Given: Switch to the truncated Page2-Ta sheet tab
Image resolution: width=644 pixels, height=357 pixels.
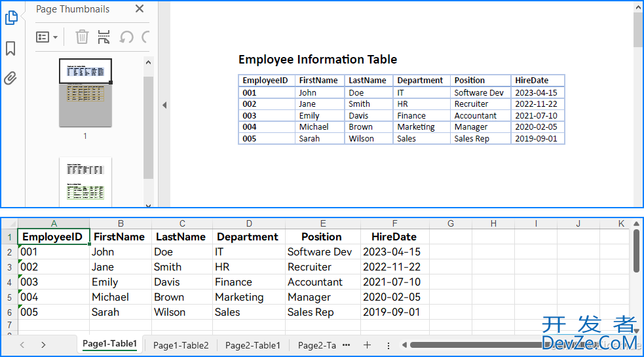Looking at the screenshot, I should 316,345.
